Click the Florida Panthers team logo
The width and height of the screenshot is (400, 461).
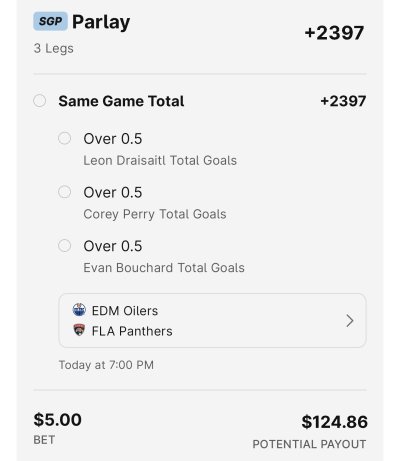point(79,330)
